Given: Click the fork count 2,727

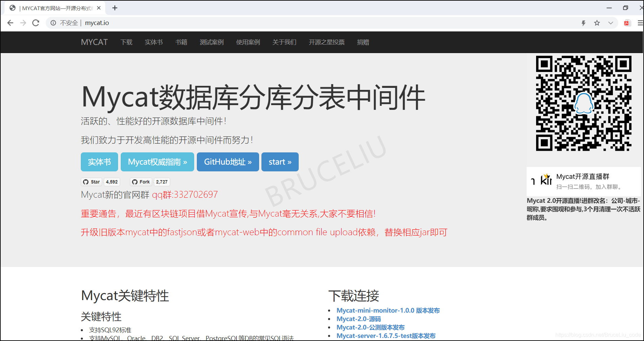Looking at the screenshot, I should tap(162, 182).
